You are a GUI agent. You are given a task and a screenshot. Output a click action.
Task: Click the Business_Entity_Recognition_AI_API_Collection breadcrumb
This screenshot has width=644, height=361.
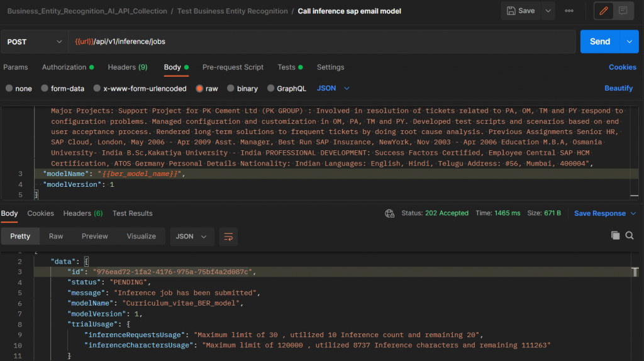[x=87, y=11]
